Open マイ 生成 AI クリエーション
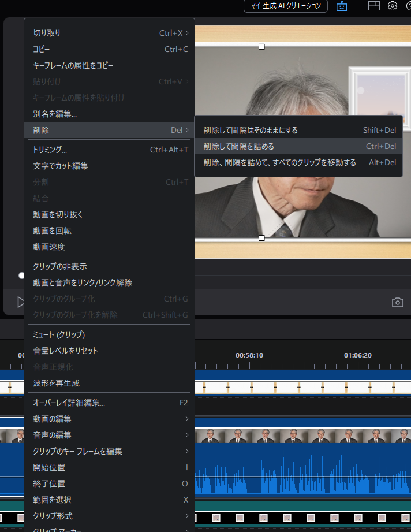The width and height of the screenshot is (411, 532). [x=286, y=6]
